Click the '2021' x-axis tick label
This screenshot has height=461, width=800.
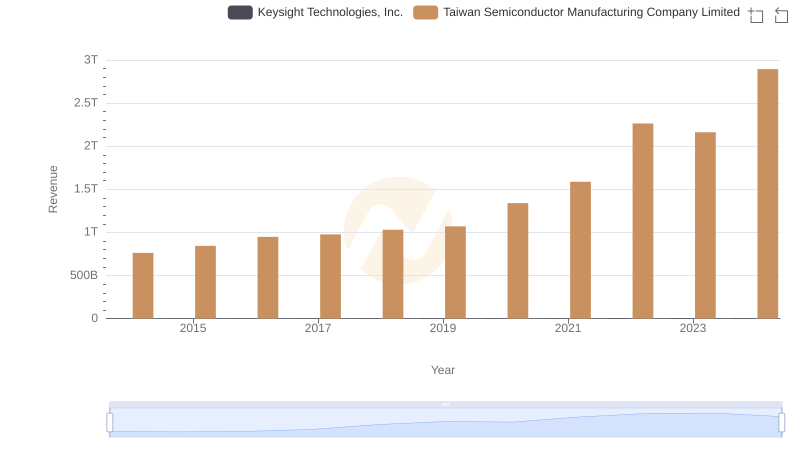tap(568, 328)
